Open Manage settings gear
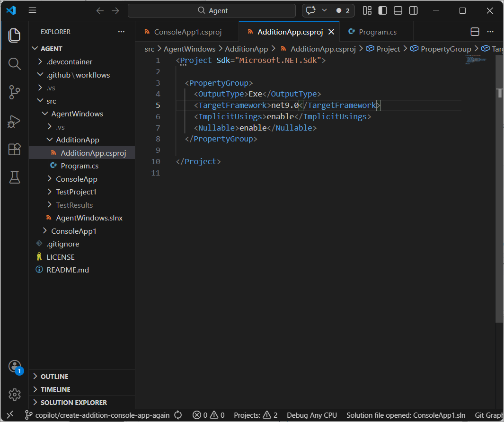 click(x=15, y=395)
